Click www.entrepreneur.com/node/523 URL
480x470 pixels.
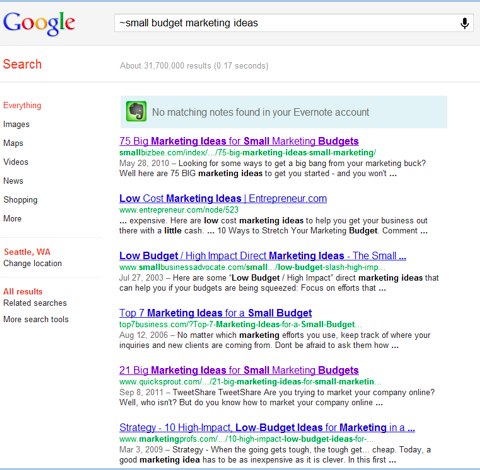(179, 210)
